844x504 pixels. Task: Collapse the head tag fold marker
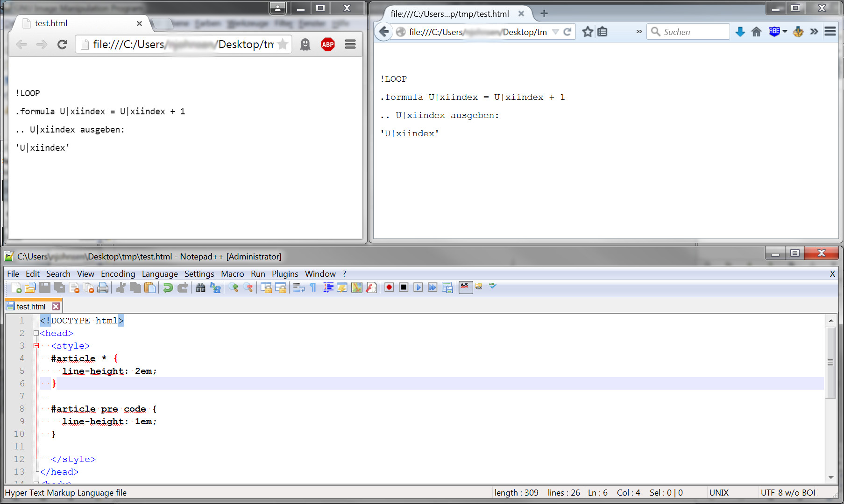(36, 333)
